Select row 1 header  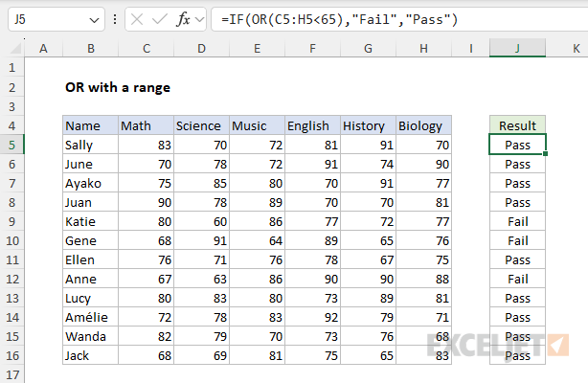coord(12,68)
